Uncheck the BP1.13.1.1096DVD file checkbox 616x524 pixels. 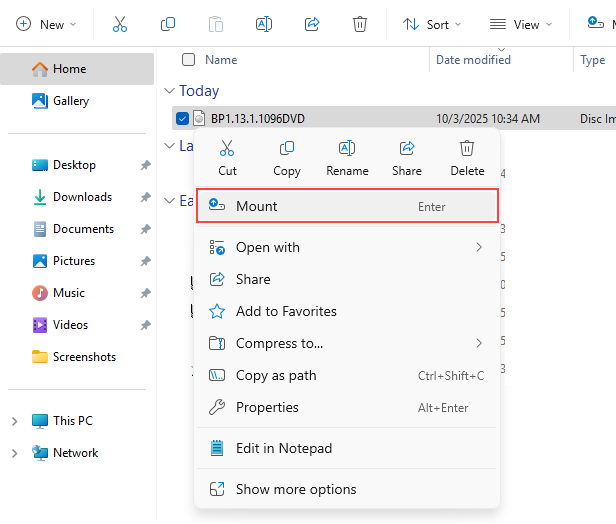pos(182,119)
